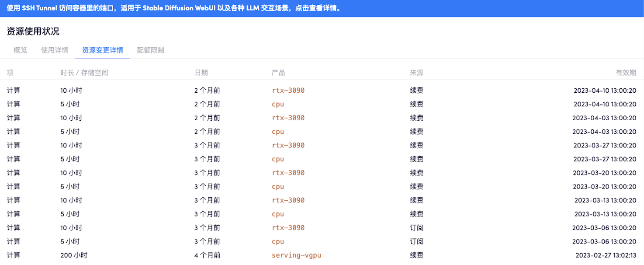Image resolution: width=644 pixels, height=265 pixels.
Task: Open the SSH Tunnel banner details link
Action: pos(322,8)
